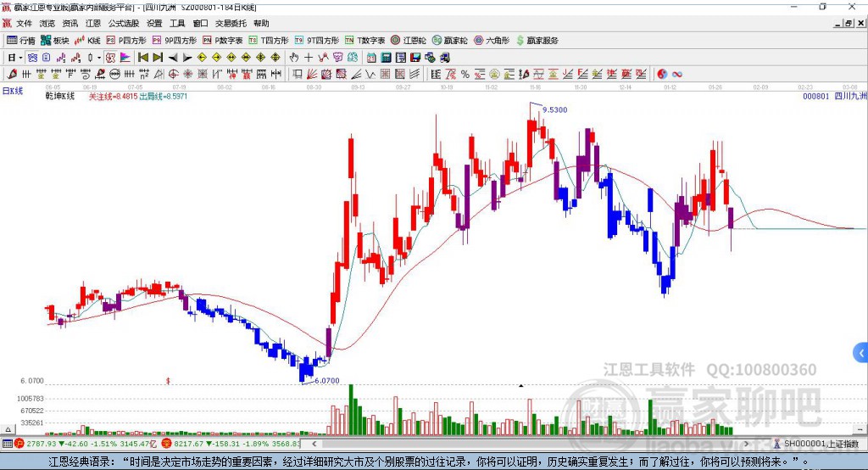Open the 文件 menu
Viewport: 868px width, 470px height.
point(24,23)
